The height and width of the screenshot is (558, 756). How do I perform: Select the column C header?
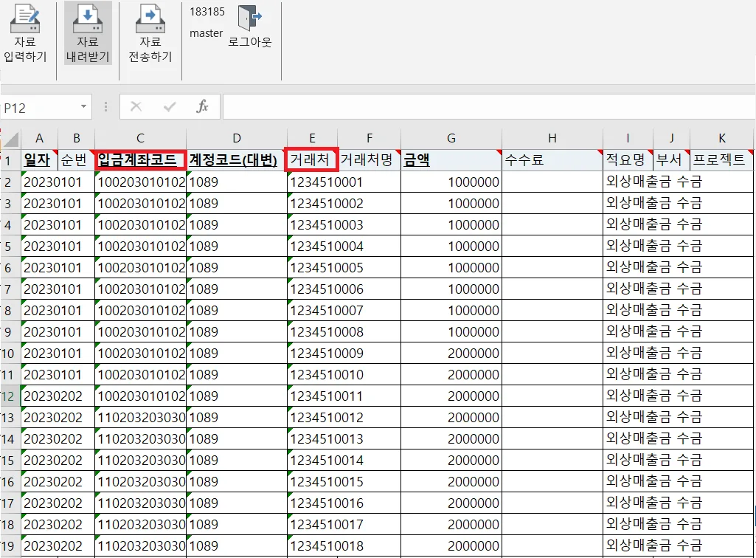(140, 139)
